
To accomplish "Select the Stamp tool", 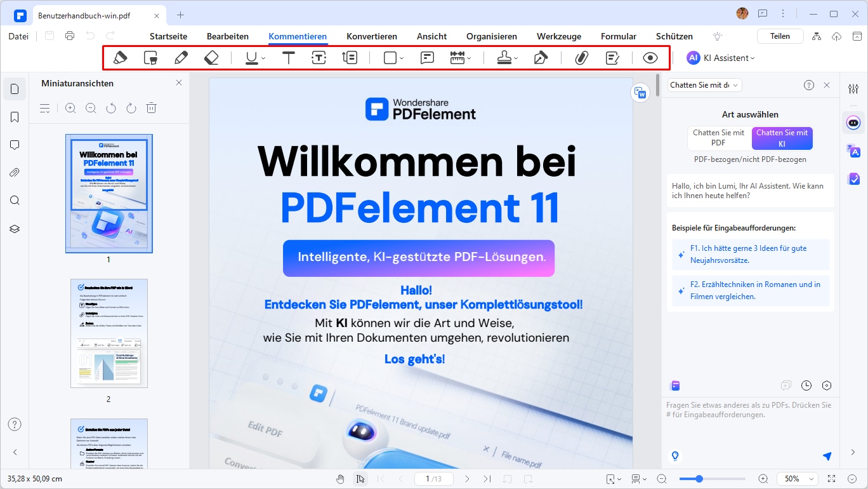I will click(504, 58).
